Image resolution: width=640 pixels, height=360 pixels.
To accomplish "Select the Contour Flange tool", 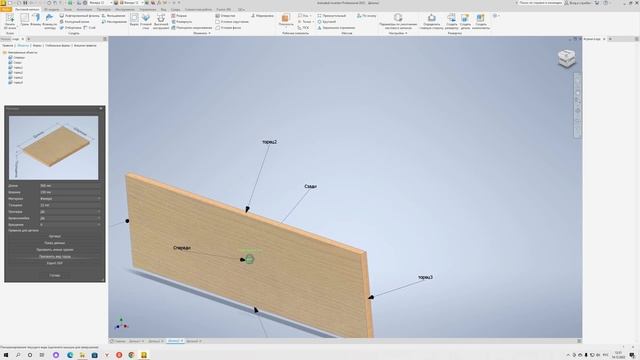I will point(50,21).
